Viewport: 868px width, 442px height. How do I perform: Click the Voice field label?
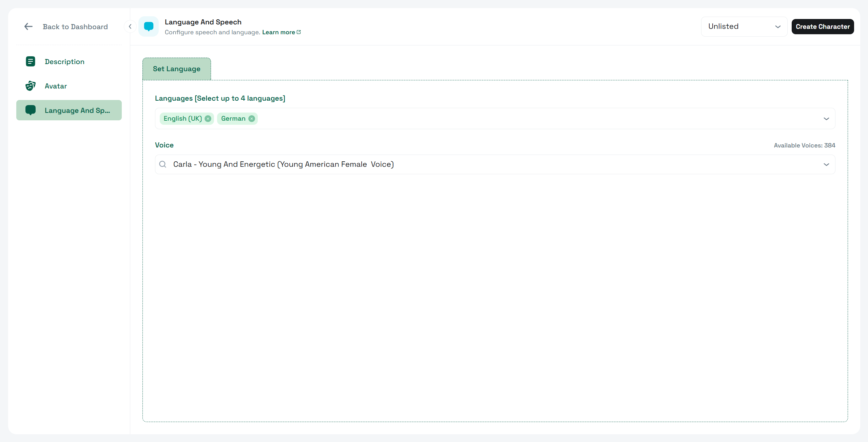point(164,145)
